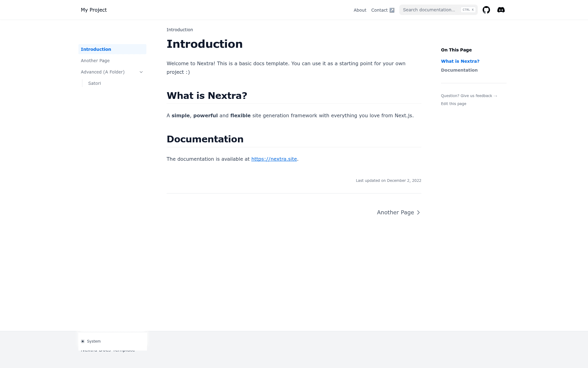Select Introduction in the sidebar

click(x=112, y=49)
